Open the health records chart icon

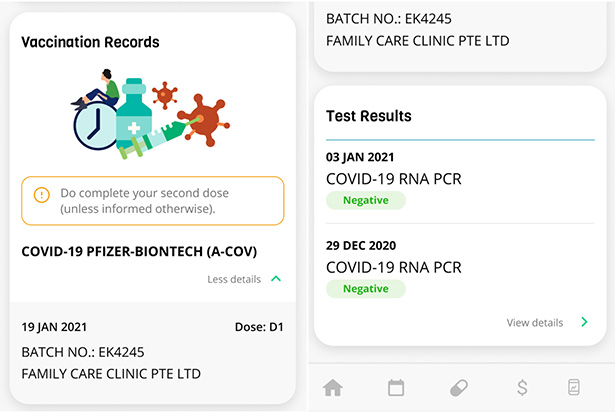tap(574, 388)
